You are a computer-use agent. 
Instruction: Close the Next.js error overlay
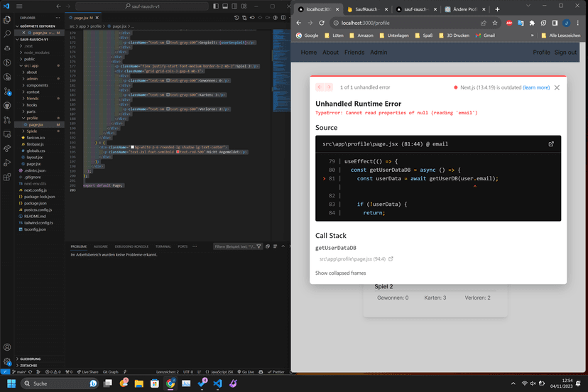pyautogui.click(x=557, y=87)
